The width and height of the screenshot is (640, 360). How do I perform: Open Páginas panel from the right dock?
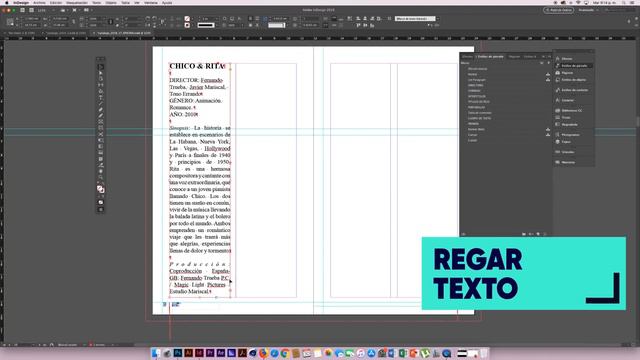pyautogui.click(x=567, y=73)
